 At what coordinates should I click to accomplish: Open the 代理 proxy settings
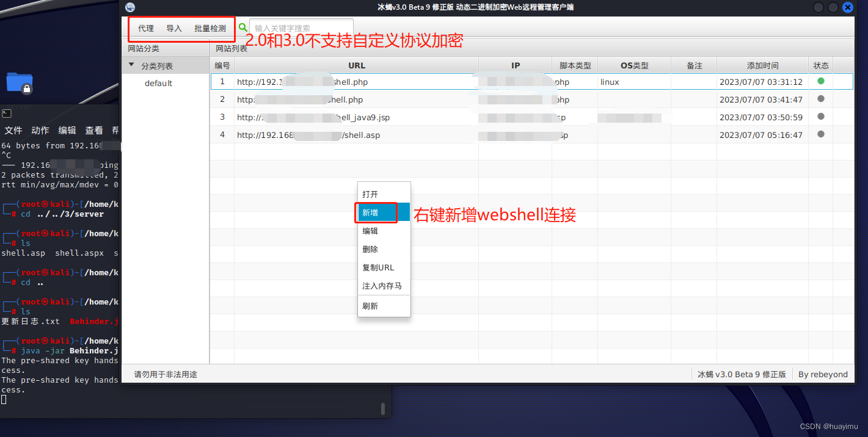pos(145,27)
